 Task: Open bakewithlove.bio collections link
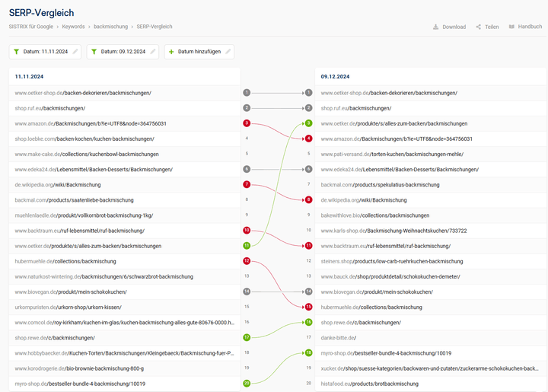coord(375,215)
